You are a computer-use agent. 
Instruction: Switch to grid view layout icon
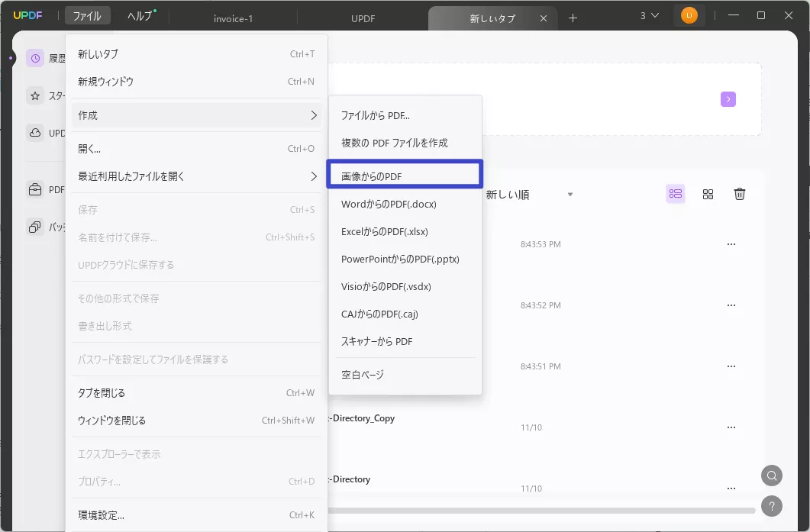708,194
